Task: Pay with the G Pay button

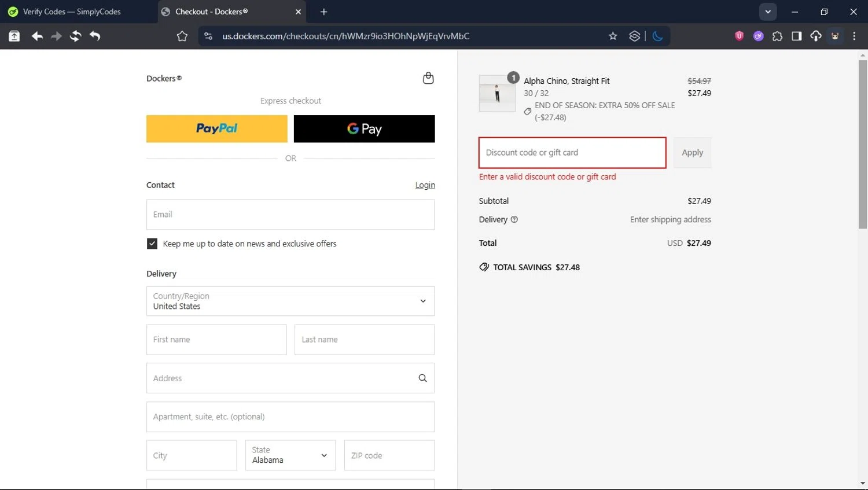Action: (365, 128)
